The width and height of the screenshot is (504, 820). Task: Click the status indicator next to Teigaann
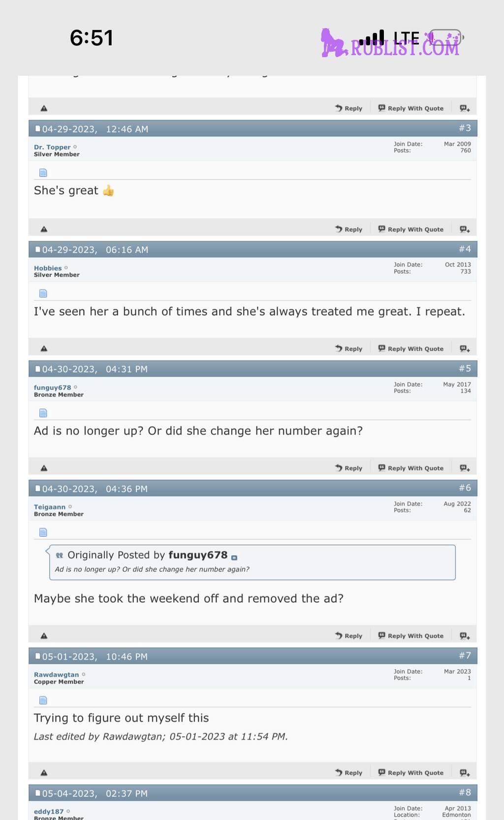(70, 506)
